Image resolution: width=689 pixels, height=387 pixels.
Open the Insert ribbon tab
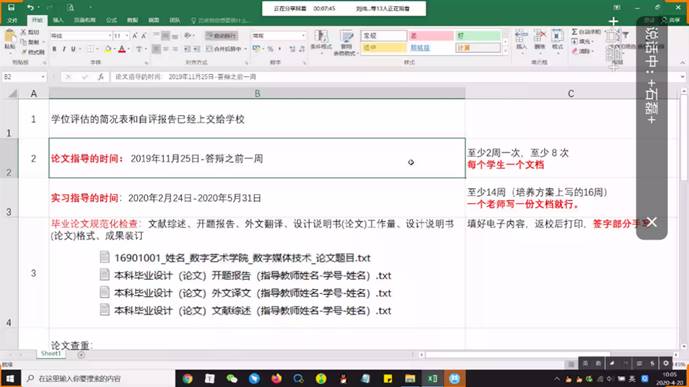[58, 20]
